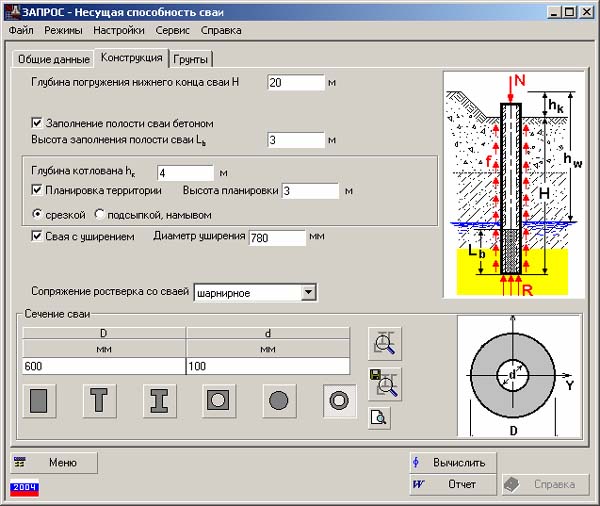Select the I-beam pile section icon
This screenshot has width=600, height=506.
pos(159,400)
